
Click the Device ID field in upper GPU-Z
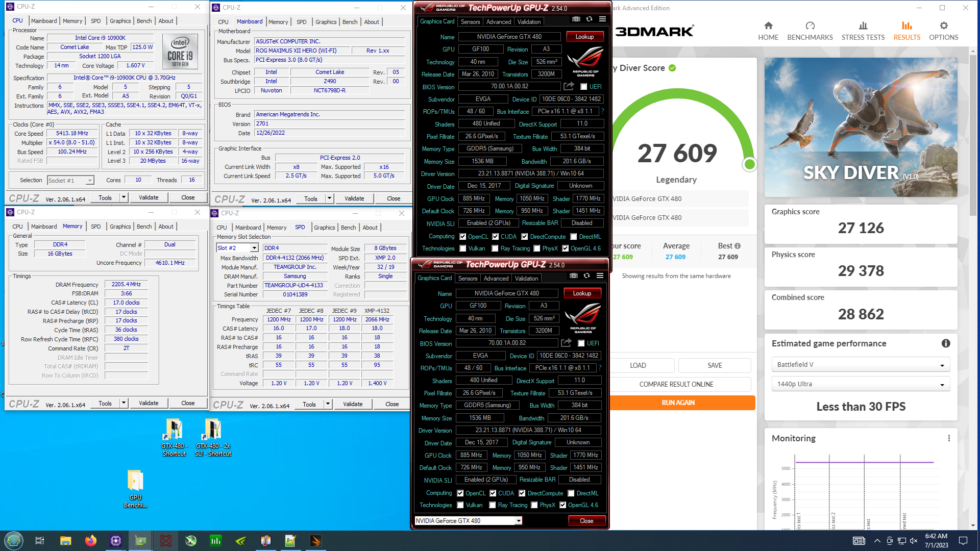571,99
